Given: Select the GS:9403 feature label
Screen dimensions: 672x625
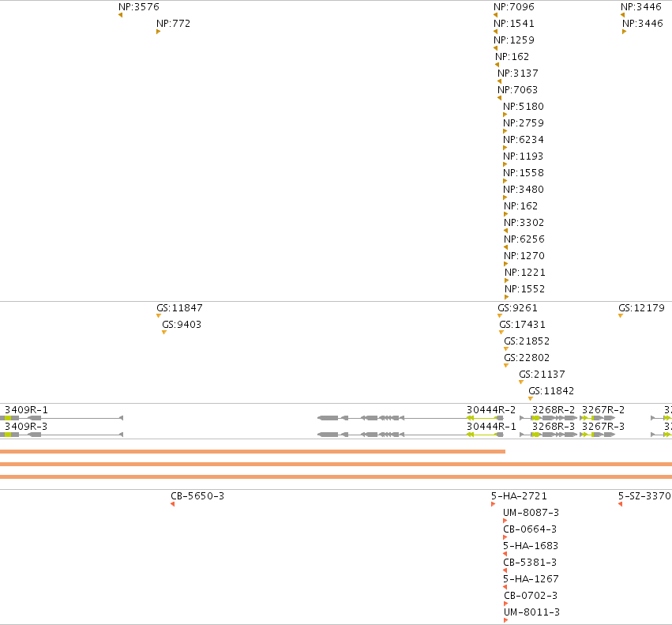Looking at the screenshot, I should [182, 325].
